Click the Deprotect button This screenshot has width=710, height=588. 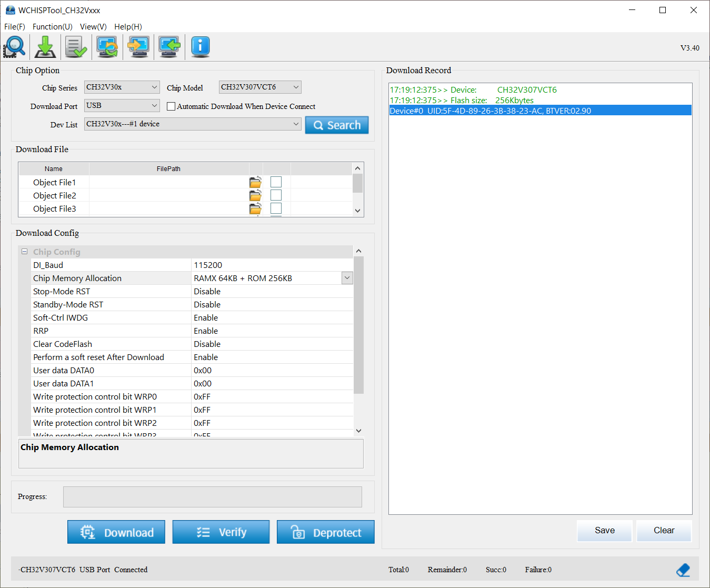tap(326, 532)
